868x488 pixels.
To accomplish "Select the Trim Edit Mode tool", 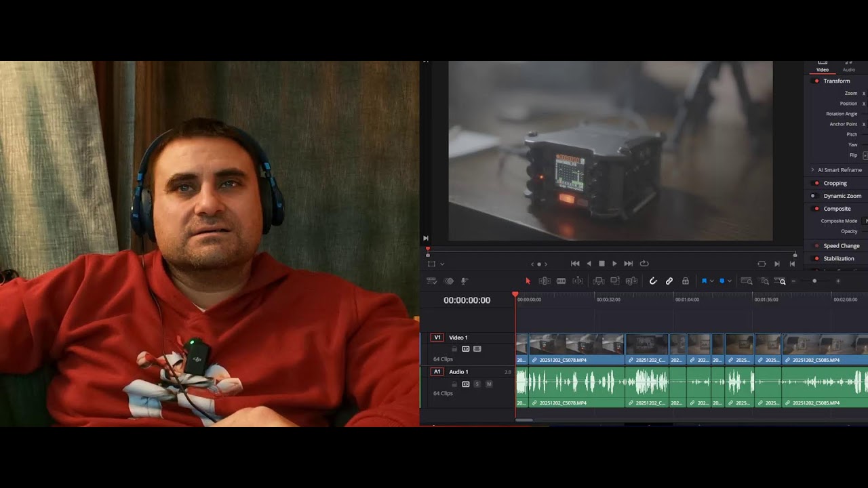I will (x=545, y=281).
